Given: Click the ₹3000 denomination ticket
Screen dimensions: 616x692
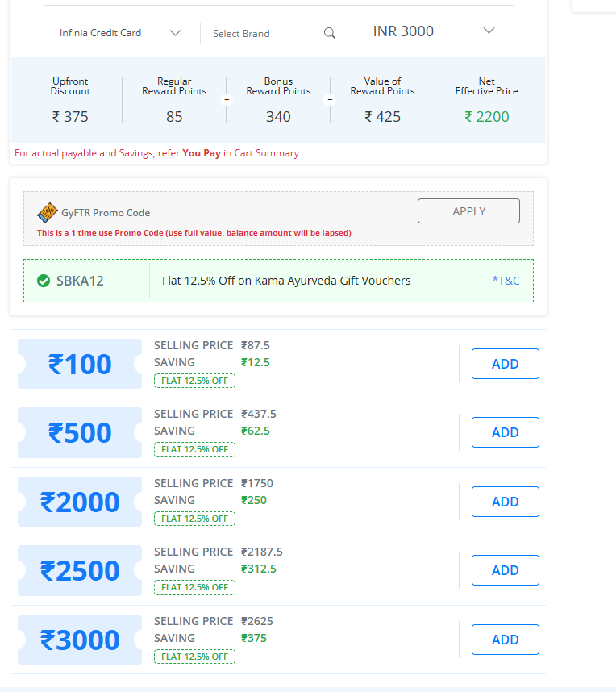Looking at the screenshot, I should 80,640.
